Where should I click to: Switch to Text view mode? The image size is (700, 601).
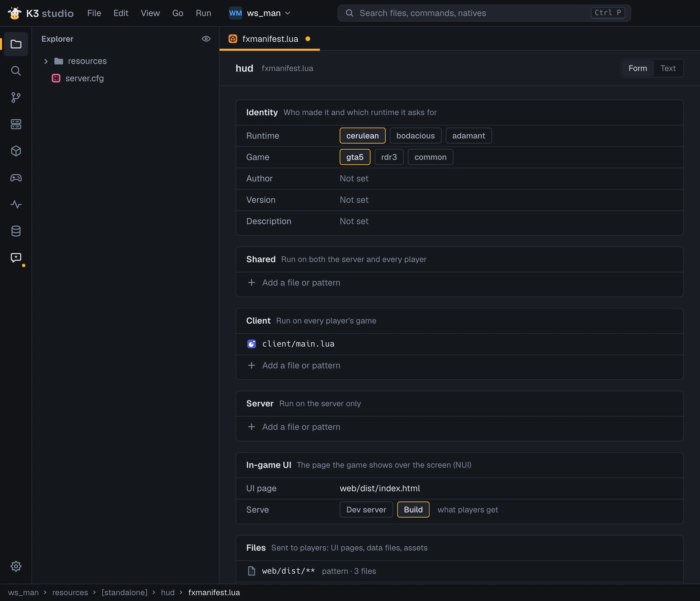pos(668,68)
